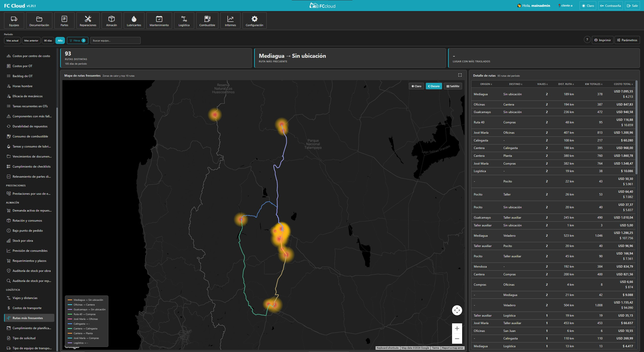Click the help question mark icon

click(587, 40)
